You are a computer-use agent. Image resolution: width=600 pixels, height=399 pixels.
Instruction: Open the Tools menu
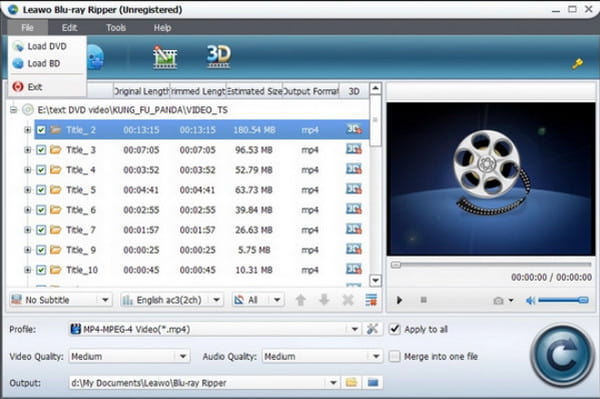click(116, 28)
